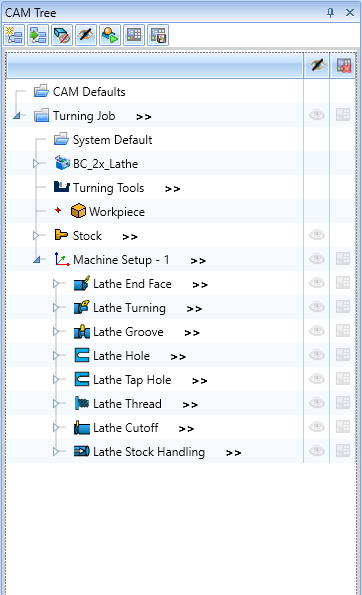Click the Lathe Tap Hole operation icon

tap(82, 379)
